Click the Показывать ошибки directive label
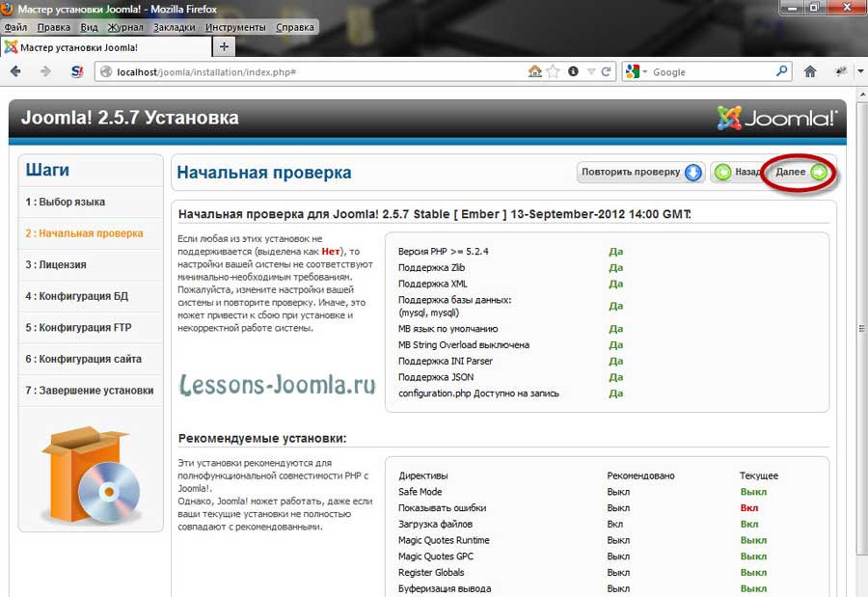The height and width of the screenshot is (597, 868). pyautogui.click(x=443, y=508)
